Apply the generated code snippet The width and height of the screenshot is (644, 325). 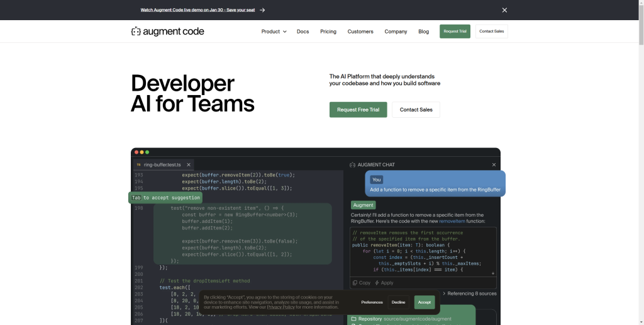pos(384,283)
